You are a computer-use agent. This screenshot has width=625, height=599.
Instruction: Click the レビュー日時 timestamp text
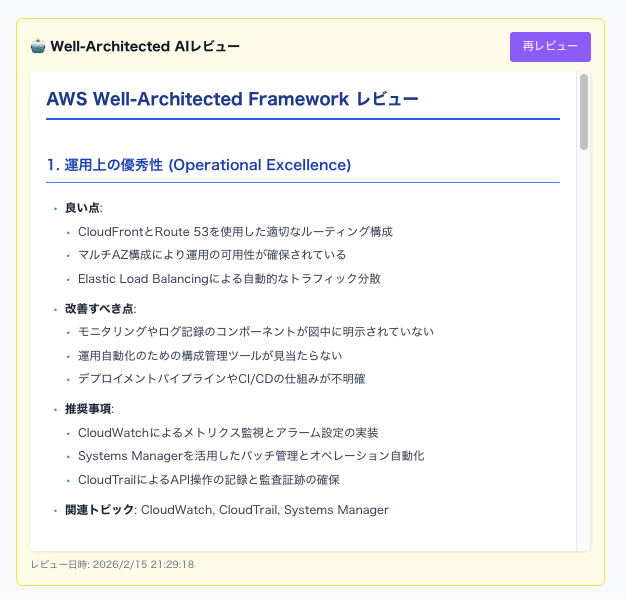[x=112, y=565]
